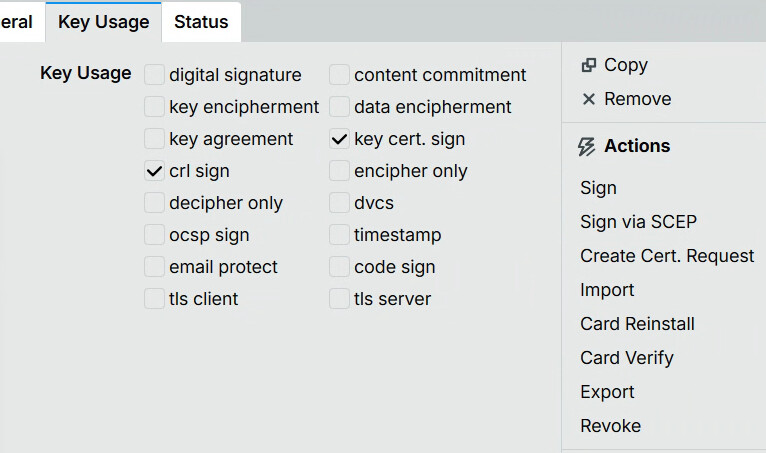This screenshot has width=766, height=453.
Task: Click the Copy icon in sidebar
Action: [588, 65]
